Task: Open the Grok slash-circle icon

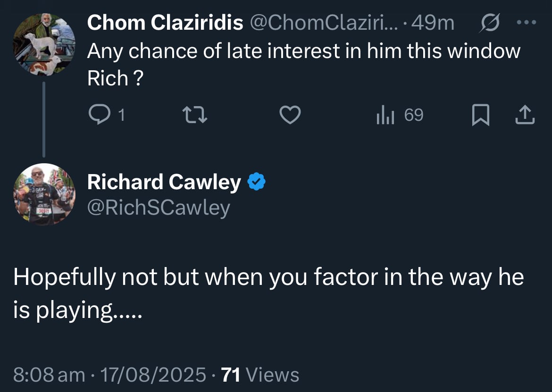Action: (x=489, y=23)
